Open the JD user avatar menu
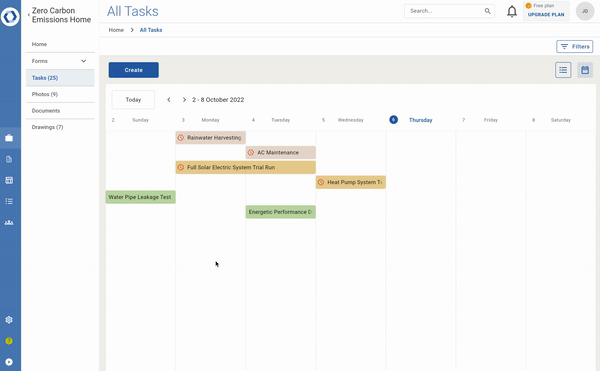The width and height of the screenshot is (600, 371). 585,11
